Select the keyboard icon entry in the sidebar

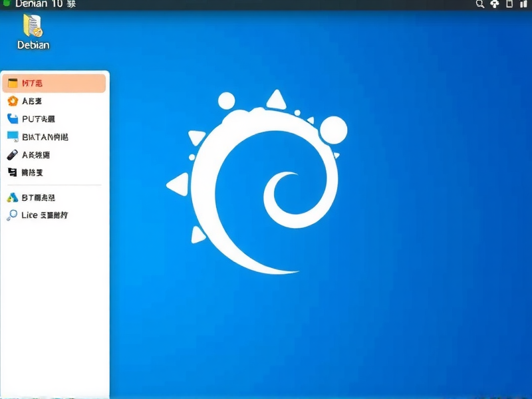pyautogui.click(x=13, y=173)
